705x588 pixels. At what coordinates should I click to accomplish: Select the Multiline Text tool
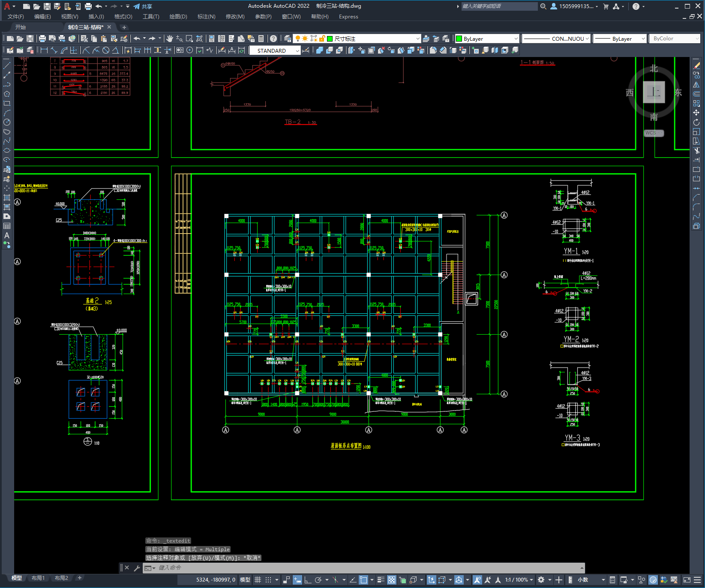click(x=7, y=235)
